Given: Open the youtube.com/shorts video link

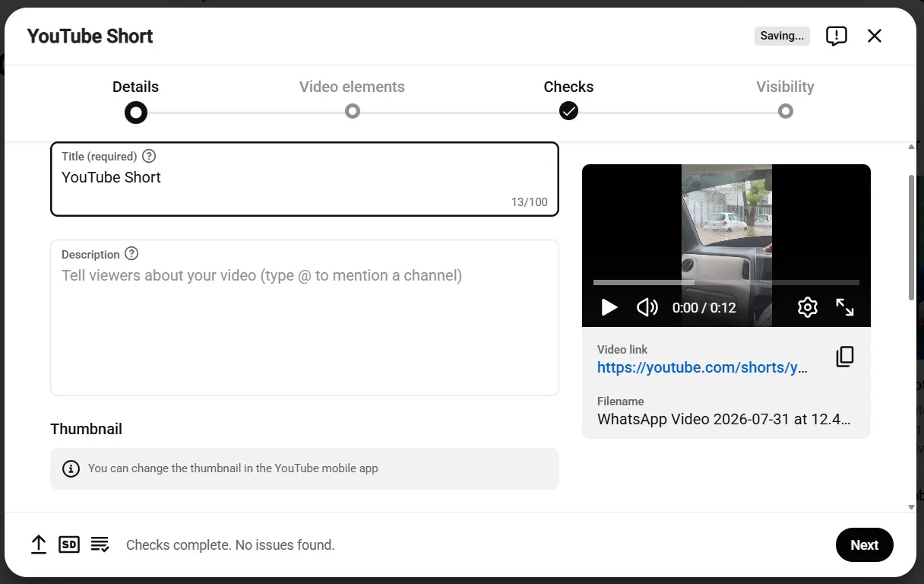Looking at the screenshot, I should point(702,367).
